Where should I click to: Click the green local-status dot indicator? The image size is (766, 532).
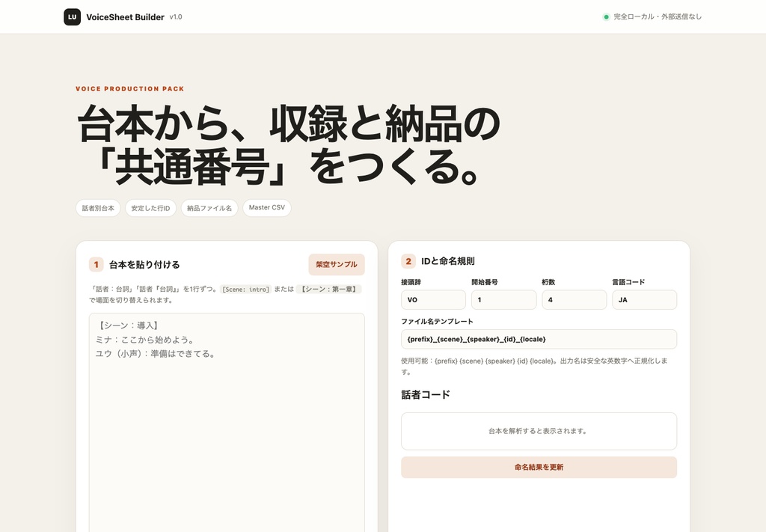pos(606,17)
